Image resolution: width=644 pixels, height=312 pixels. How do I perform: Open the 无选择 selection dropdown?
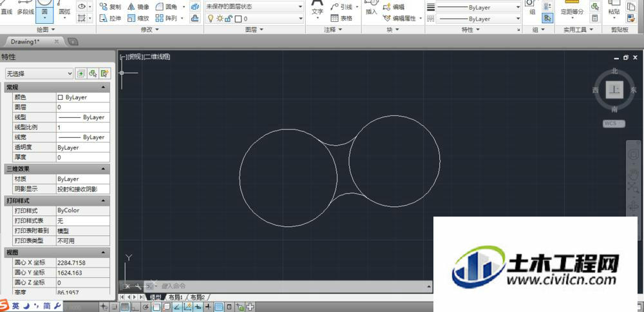pyautogui.click(x=39, y=73)
